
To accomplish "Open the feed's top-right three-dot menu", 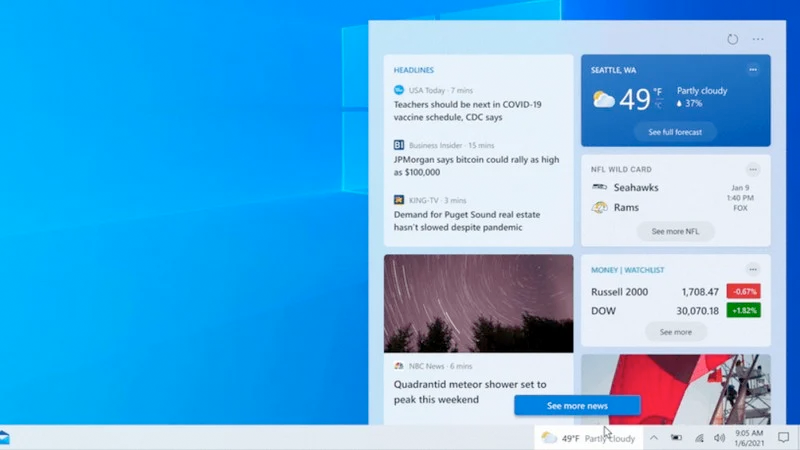I will coord(758,39).
